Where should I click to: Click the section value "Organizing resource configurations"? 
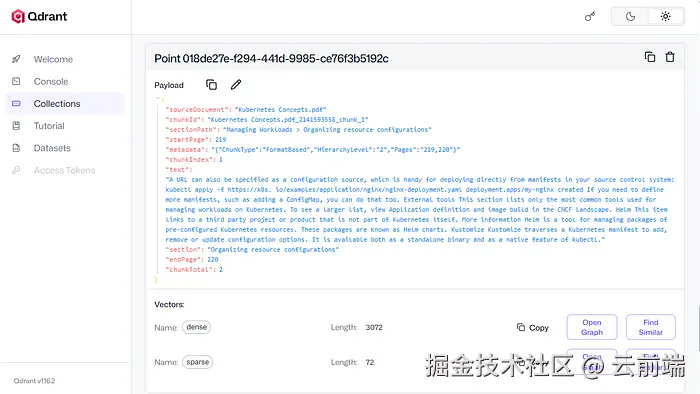tap(272, 249)
